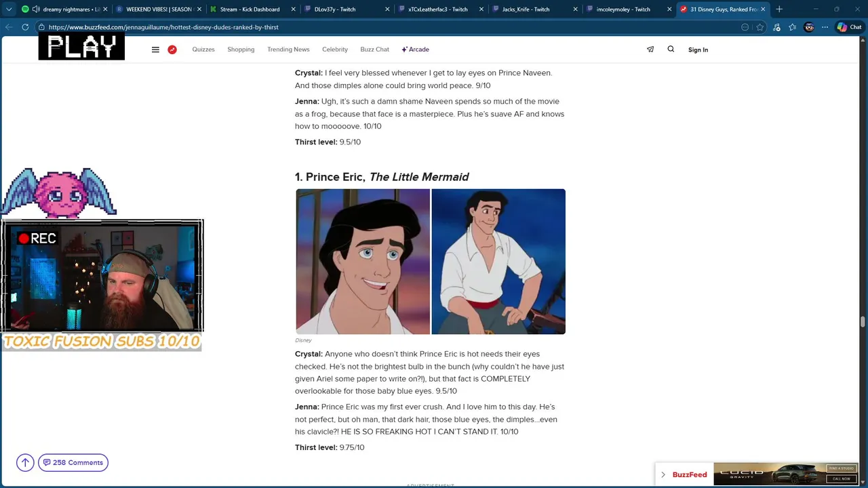This screenshot has width=868, height=488.
Task: Click the REC webcam overlay
Action: click(102, 276)
